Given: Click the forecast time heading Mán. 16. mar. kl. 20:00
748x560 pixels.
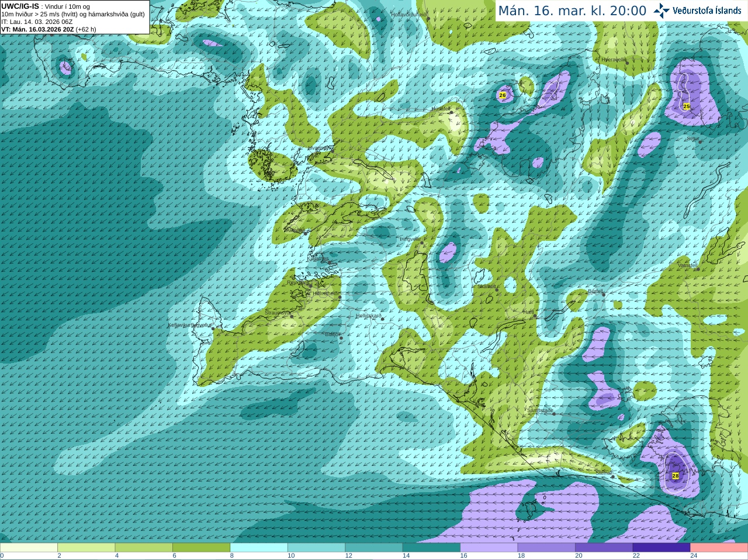Looking at the screenshot, I should pos(572,11).
